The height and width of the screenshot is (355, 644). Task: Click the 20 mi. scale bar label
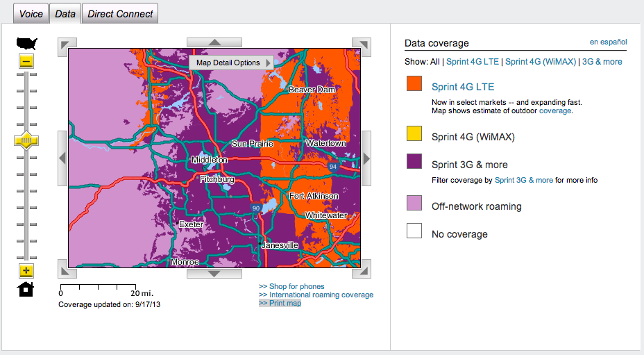click(142, 293)
